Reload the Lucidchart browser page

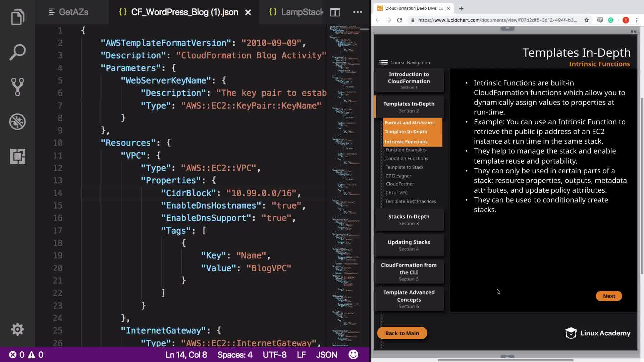pos(399,20)
